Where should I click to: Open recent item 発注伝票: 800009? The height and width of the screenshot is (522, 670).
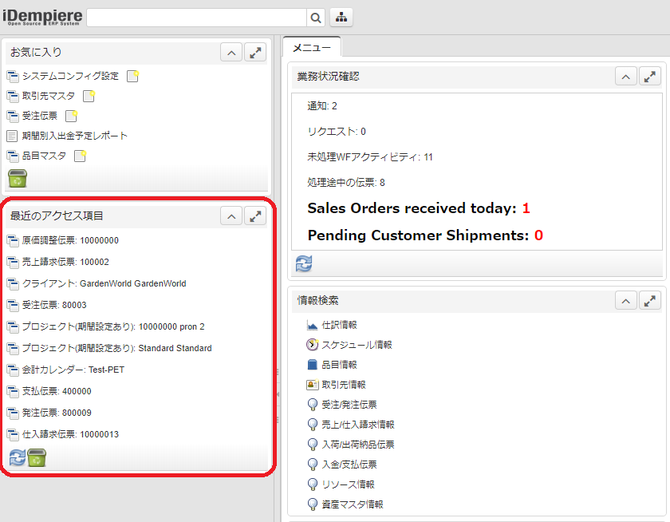(56, 413)
